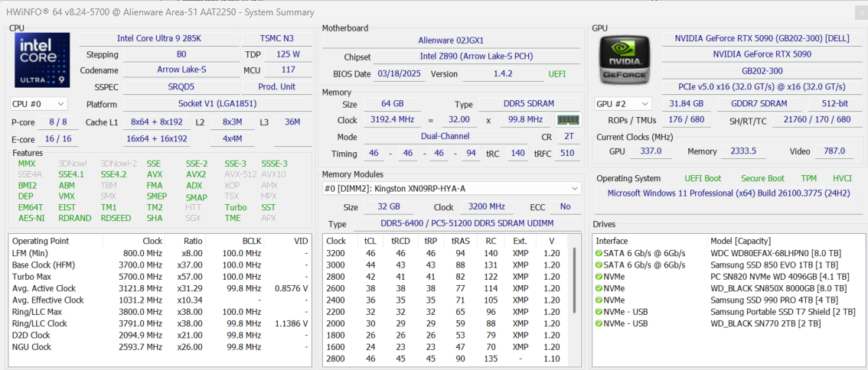868x370 pixels.
Task: Click the GDDR7 SDRAM field
Action: click(x=759, y=104)
